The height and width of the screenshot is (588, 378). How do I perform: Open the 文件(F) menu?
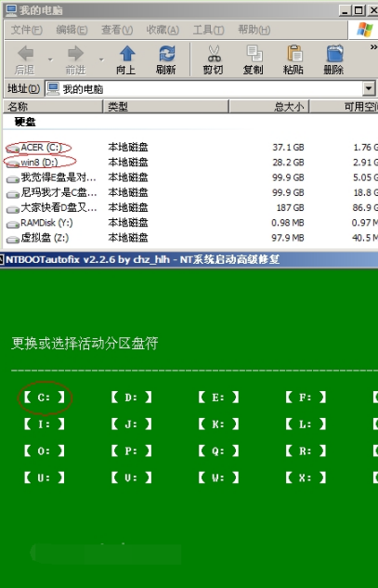pos(26,30)
